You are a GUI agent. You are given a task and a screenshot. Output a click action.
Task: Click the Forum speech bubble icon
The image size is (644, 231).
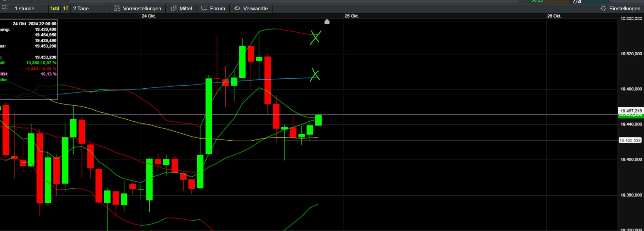[204, 8]
